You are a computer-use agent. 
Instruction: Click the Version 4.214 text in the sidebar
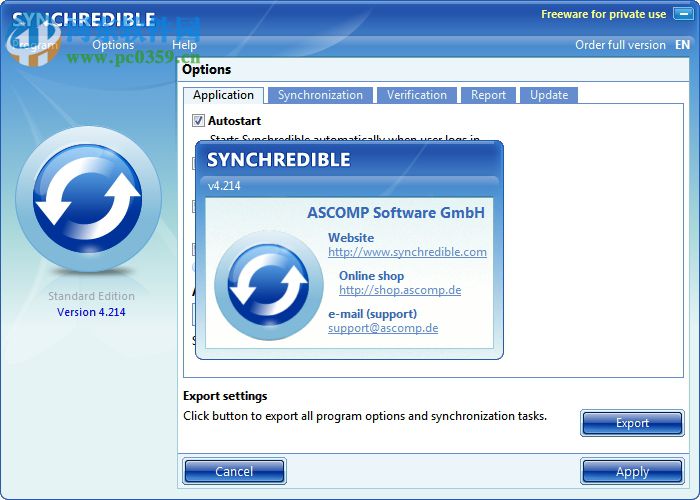[x=91, y=312]
